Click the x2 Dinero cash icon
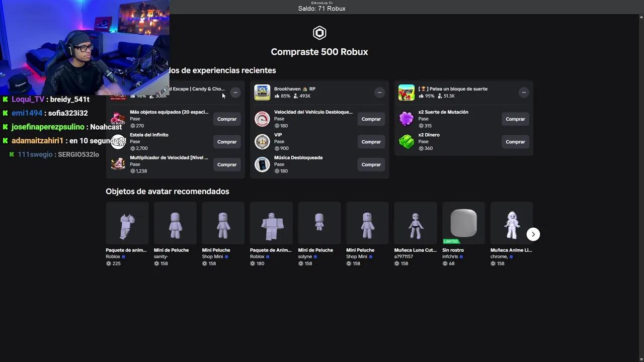 click(x=407, y=142)
